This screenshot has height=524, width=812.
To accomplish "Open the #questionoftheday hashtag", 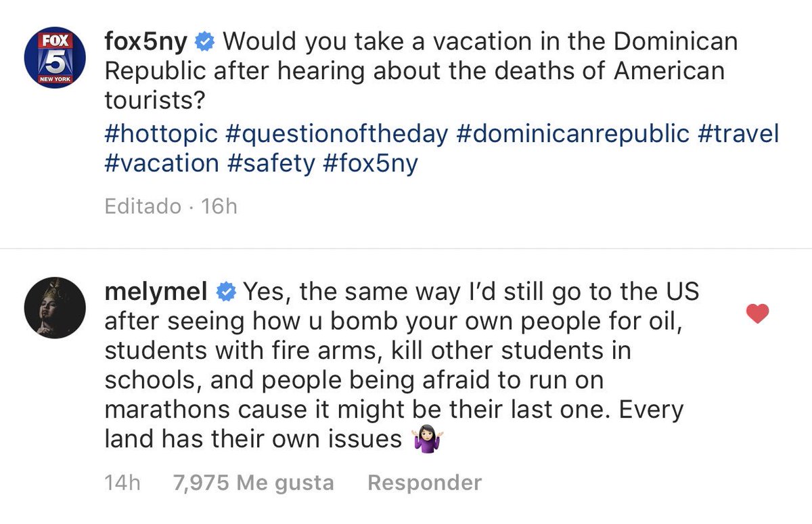I will pyautogui.click(x=336, y=133).
